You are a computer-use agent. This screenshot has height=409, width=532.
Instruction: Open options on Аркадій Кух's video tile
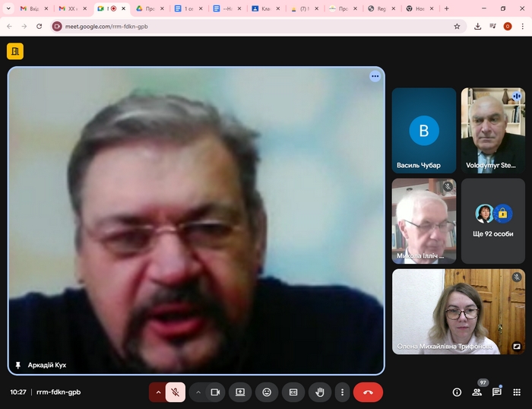(x=375, y=76)
